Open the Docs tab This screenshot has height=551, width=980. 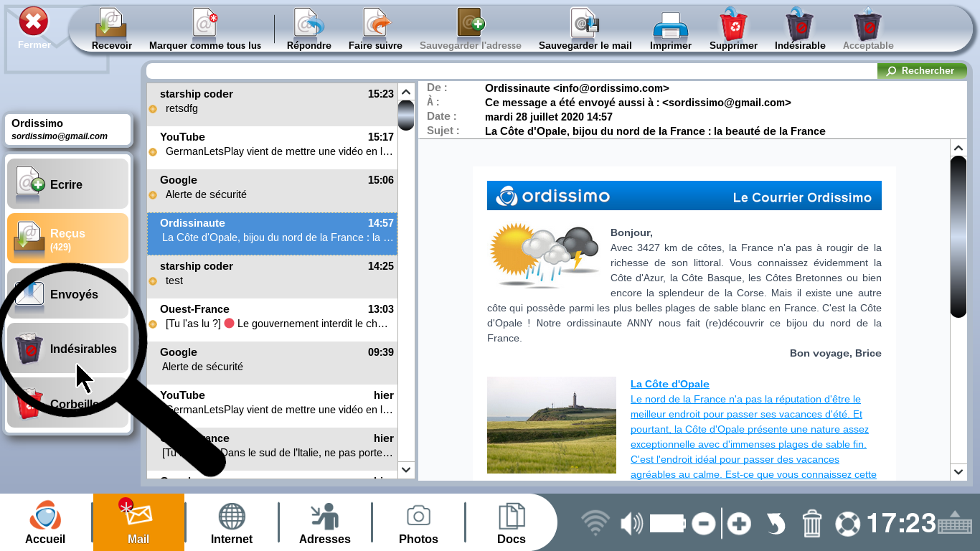pos(512,522)
